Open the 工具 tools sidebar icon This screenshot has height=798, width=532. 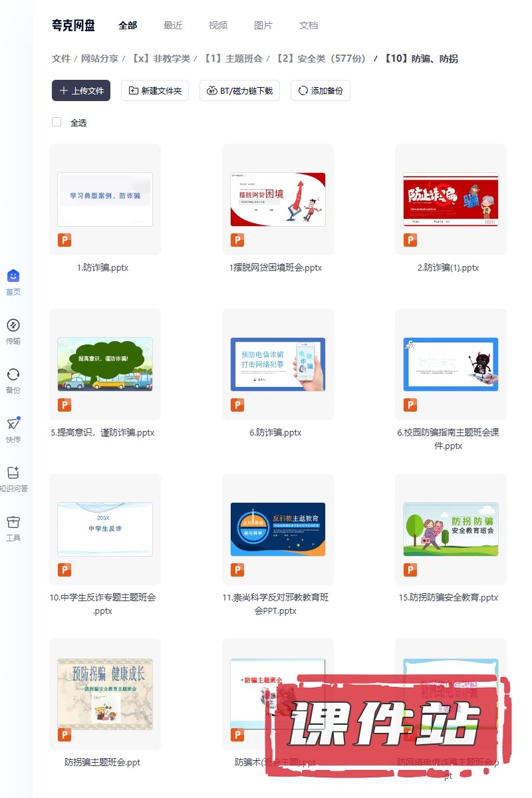(x=13, y=523)
